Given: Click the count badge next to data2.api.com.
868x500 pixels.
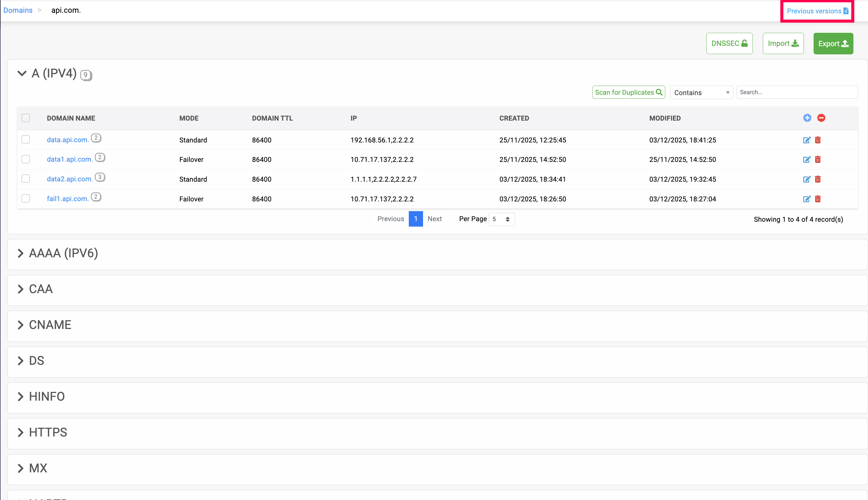Looking at the screenshot, I should tap(100, 177).
